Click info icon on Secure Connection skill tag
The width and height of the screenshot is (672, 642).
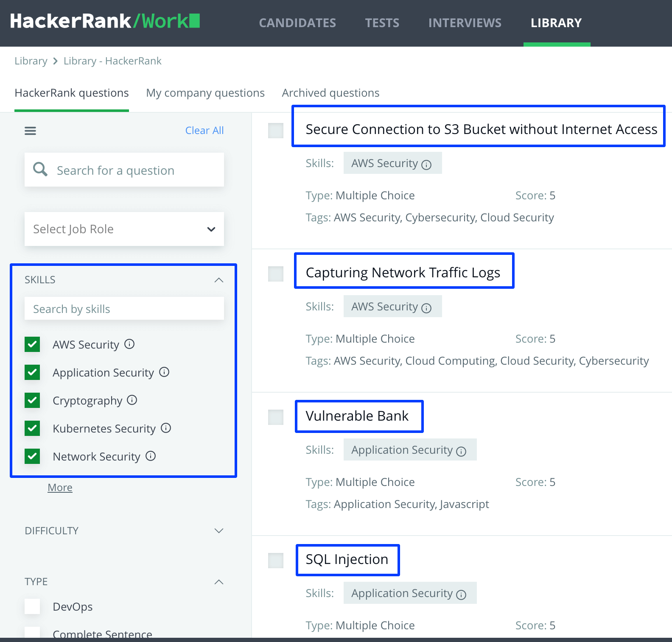(x=426, y=165)
